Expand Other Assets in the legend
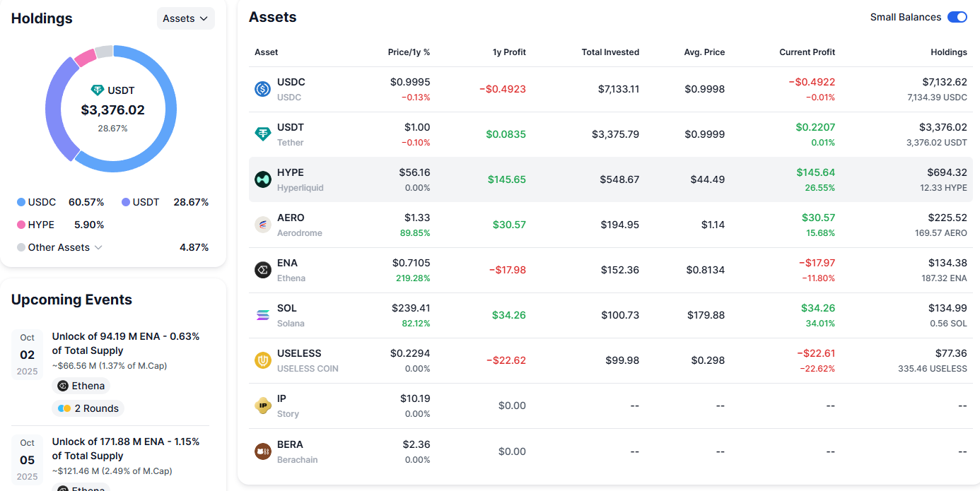This screenshot has width=980, height=491. pos(60,247)
